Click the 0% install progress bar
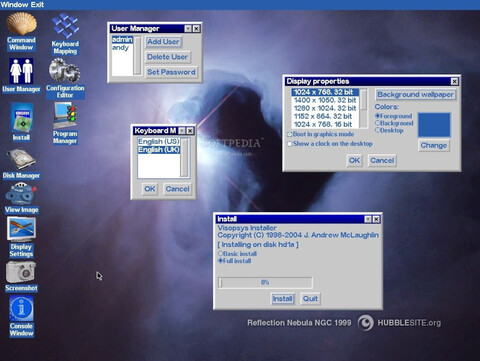Screen dimensions: 480x361 point(265,283)
